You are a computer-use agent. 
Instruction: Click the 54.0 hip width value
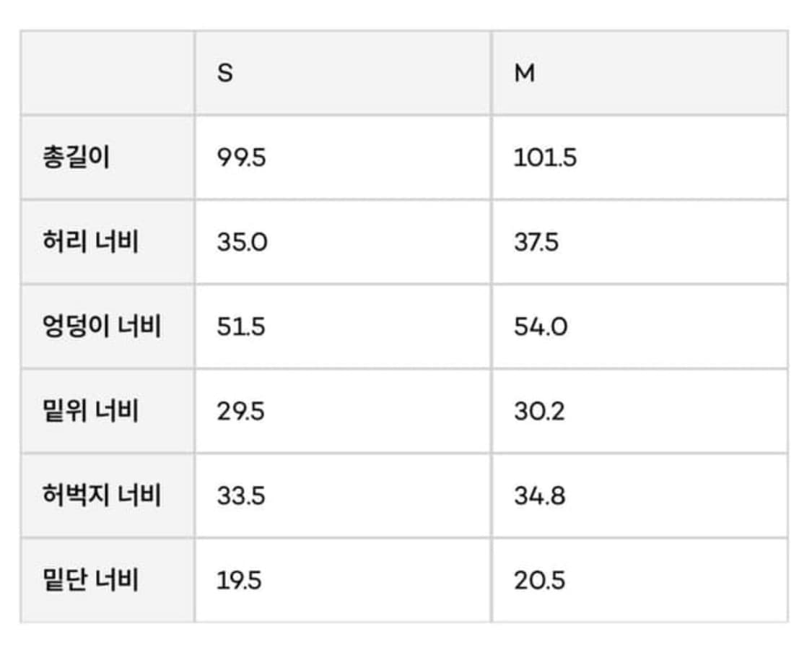point(541,326)
